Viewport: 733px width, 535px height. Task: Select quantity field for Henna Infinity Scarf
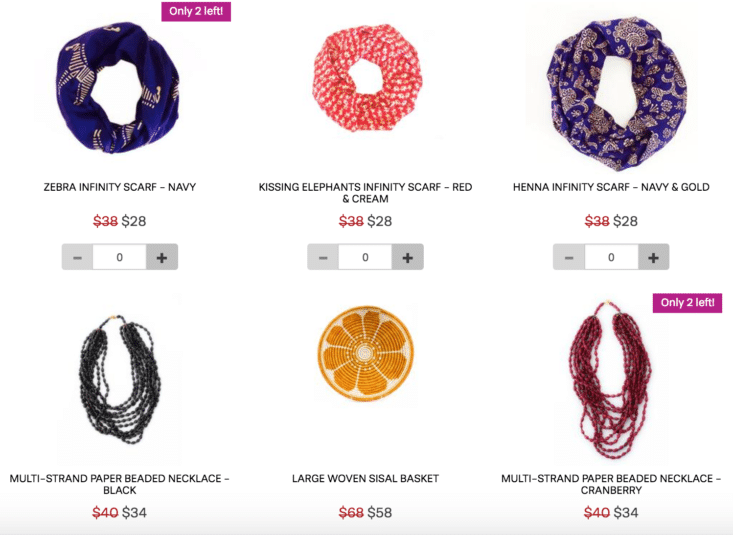pyautogui.click(x=611, y=257)
